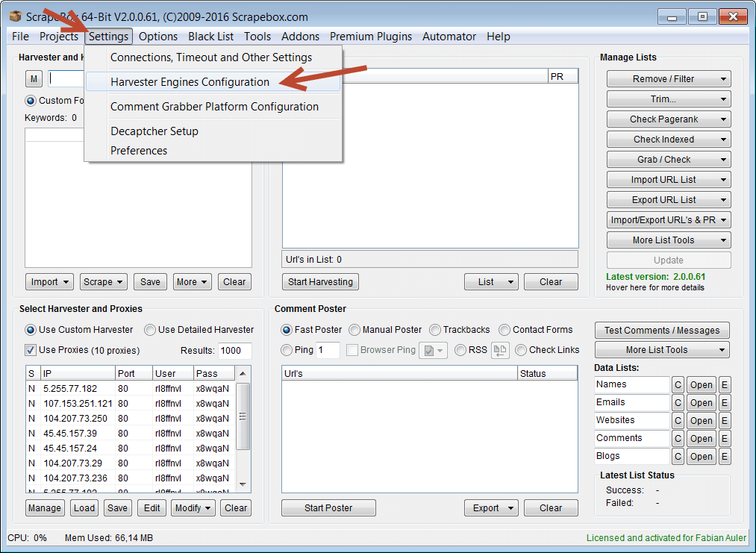Select Contact Forms mode
756x553 pixels.
(504, 330)
